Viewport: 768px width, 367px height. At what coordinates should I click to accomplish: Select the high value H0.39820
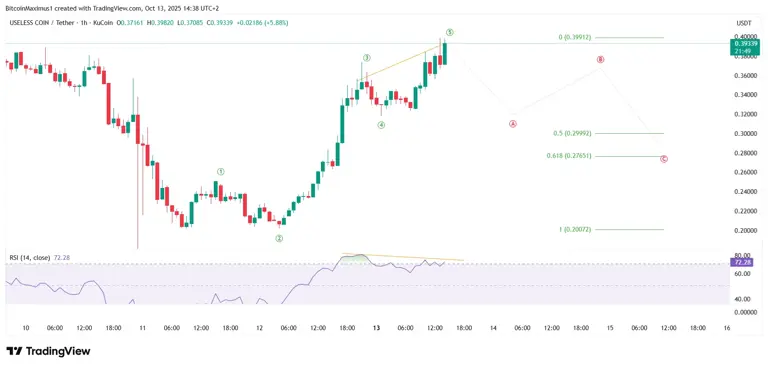[x=159, y=23]
